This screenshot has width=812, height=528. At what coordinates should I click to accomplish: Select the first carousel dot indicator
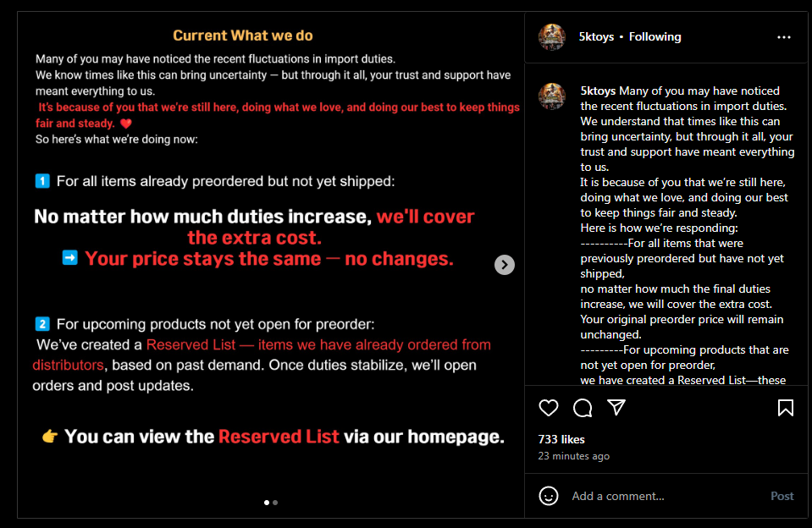click(267, 503)
